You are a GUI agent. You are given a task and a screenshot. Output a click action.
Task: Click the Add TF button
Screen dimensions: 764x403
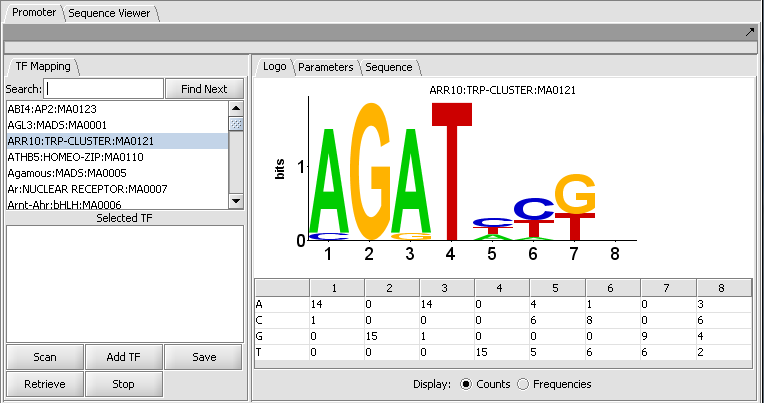(x=124, y=357)
